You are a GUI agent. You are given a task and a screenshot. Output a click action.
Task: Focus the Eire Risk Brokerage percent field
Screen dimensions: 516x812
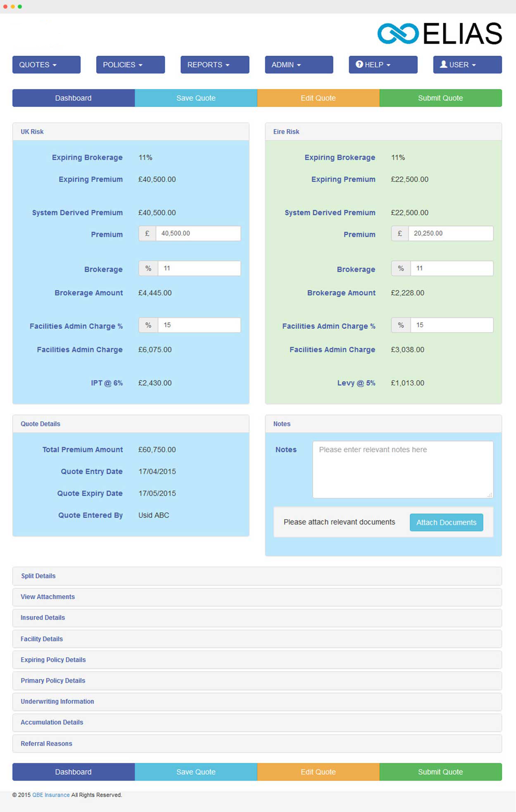[451, 268]
